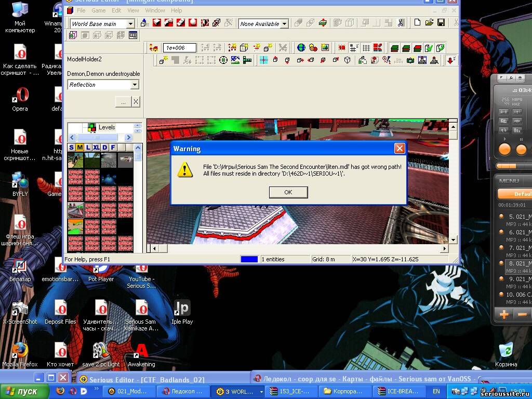Close the Warning dialog with the red X

[x=400, y=148]
